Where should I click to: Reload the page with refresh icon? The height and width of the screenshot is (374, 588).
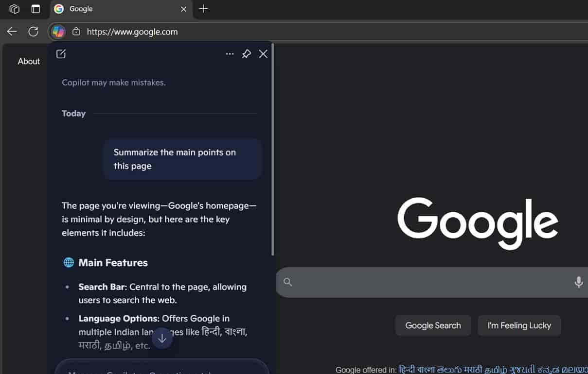click(33, 32)
